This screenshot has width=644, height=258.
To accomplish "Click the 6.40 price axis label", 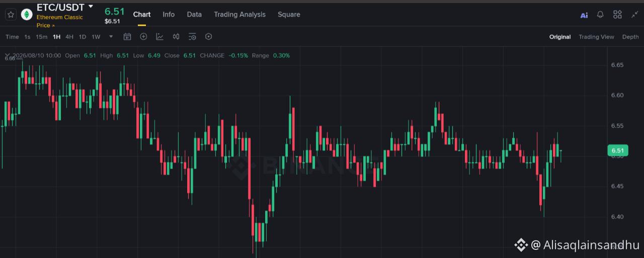I will coord(617,217).
